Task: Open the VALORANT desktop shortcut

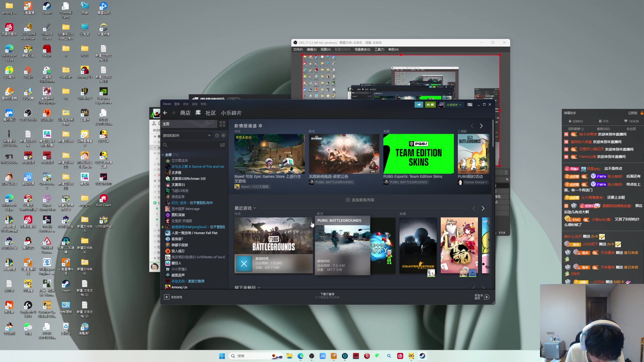Action: click(103, 179)
